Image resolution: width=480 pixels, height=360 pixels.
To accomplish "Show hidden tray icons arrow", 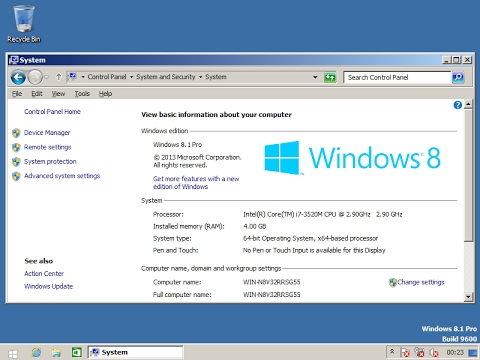I will click(x=392, y=351).
